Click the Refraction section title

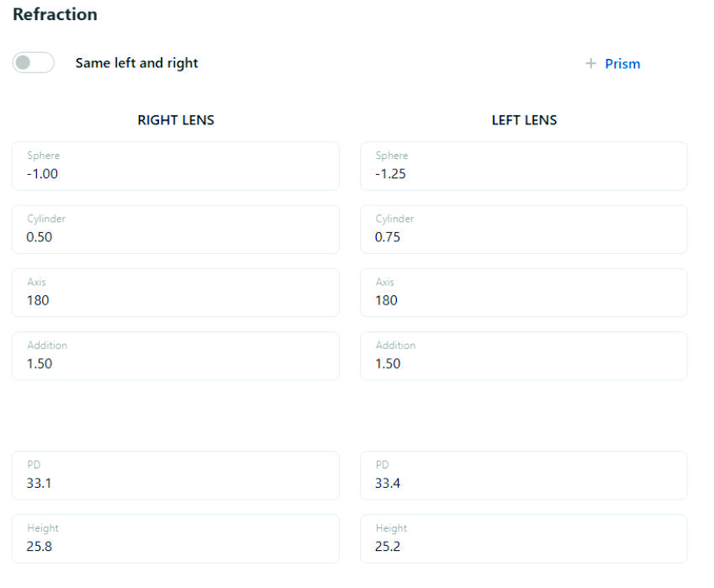56,14
